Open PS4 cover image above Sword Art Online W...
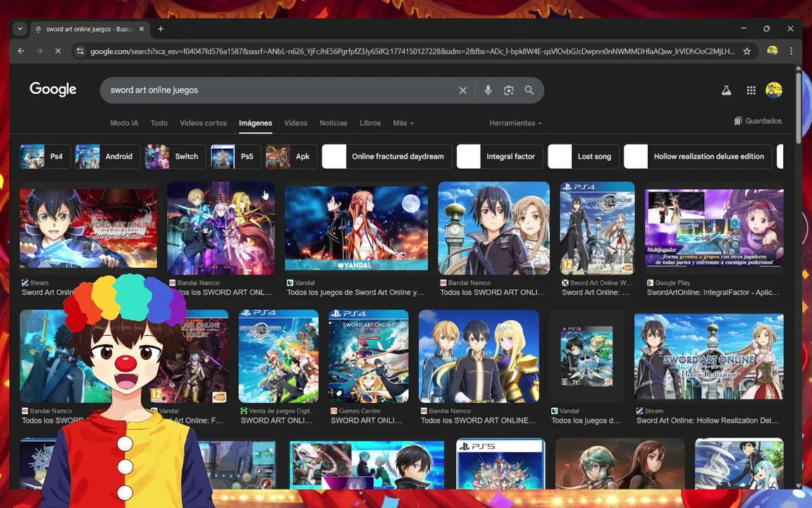This screenshot has width=812, height=508. click(597, 228)
